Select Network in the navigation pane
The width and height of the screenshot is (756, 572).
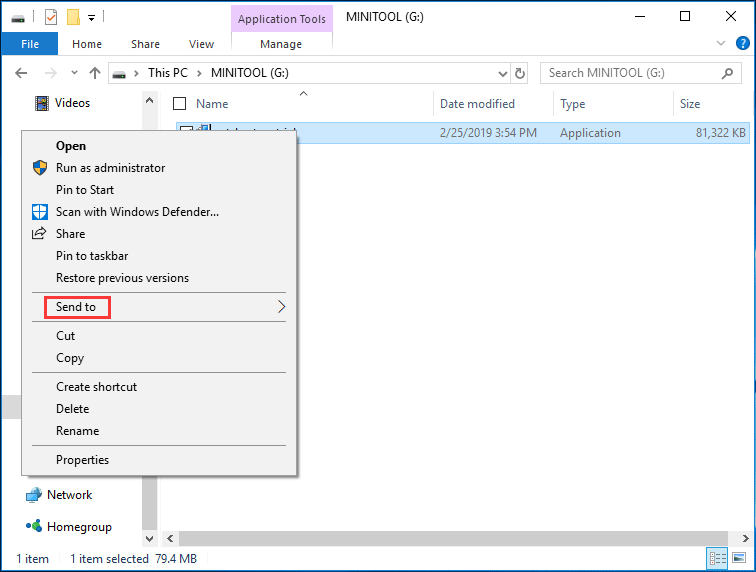pyautogui.click(x=59, y=495)
